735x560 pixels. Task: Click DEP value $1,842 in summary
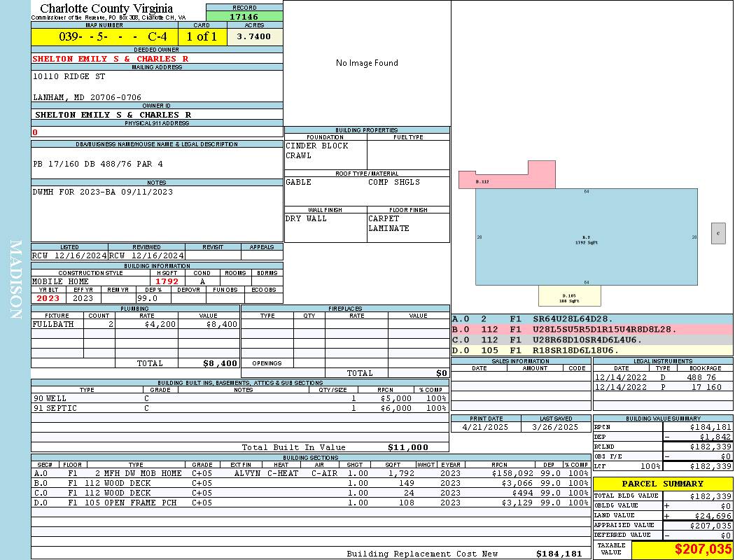pos(715,437)
